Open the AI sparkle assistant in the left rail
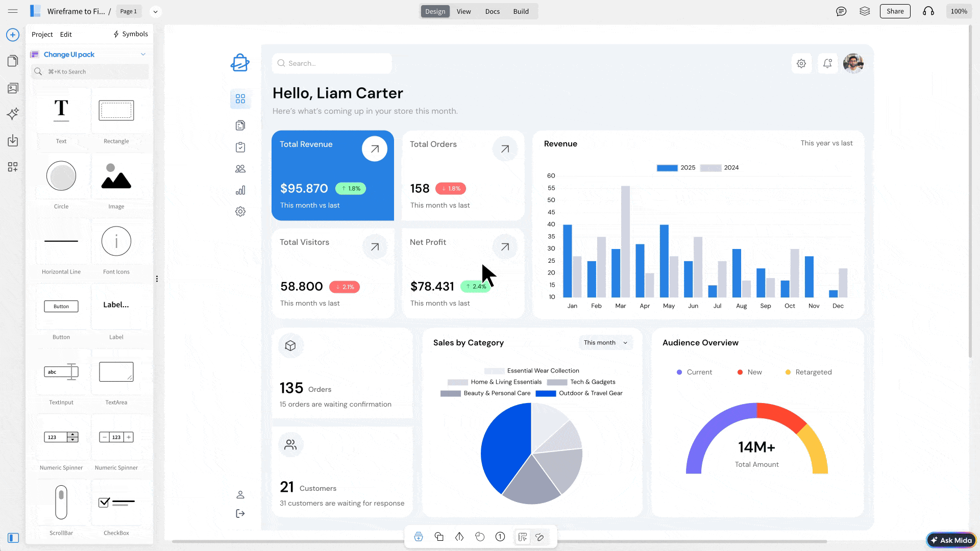The height and width of the screenshot is (551, 980). point(12,114)
